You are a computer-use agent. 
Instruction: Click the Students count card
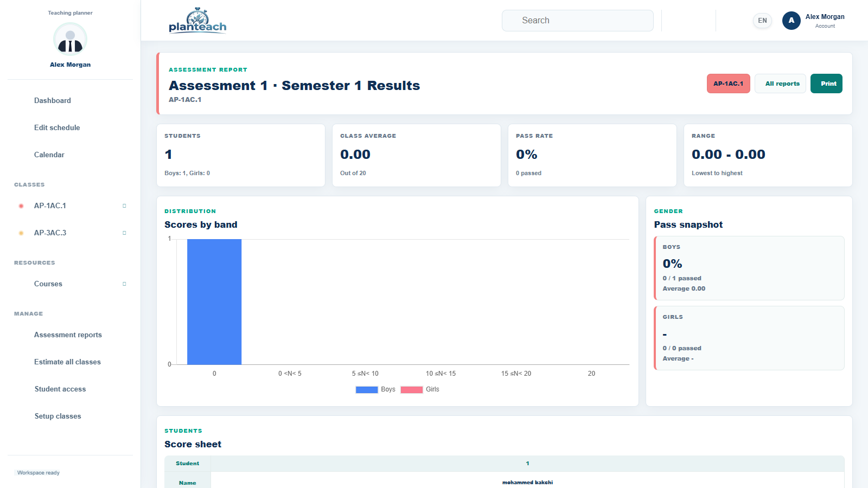(241, 156)
